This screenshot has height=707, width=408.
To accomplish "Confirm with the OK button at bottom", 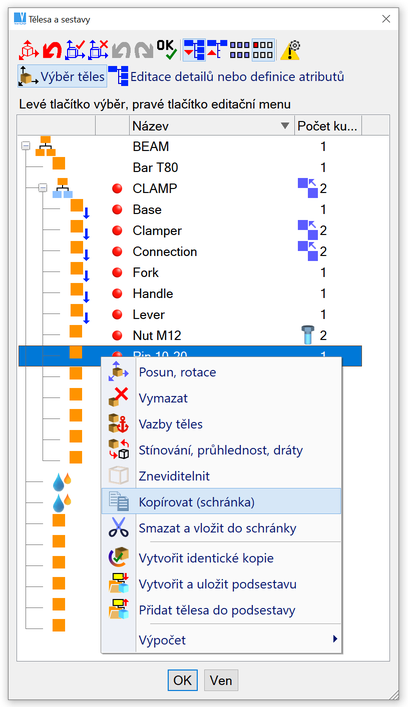I will pyautogui.click(x=183, y=680).
